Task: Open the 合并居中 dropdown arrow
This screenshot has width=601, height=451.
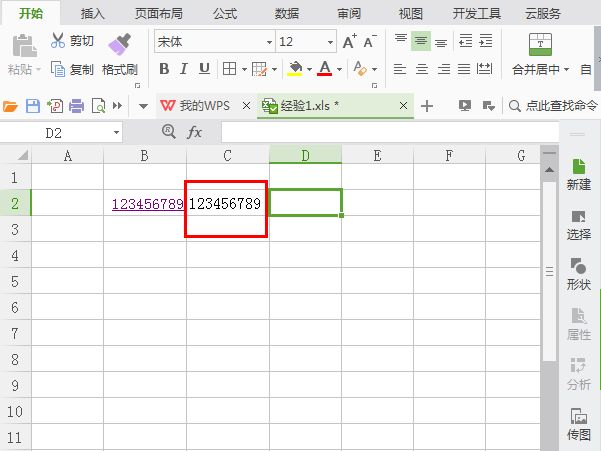Action: click(567, 70)
